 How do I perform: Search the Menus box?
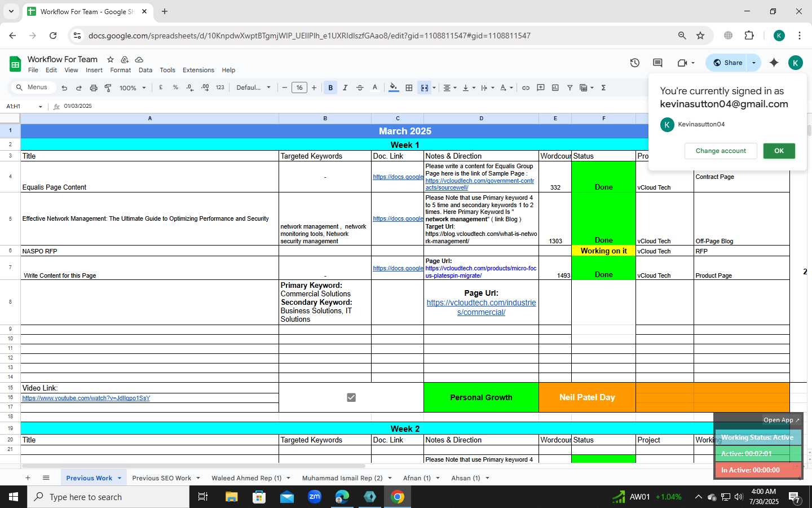[33, 87]
